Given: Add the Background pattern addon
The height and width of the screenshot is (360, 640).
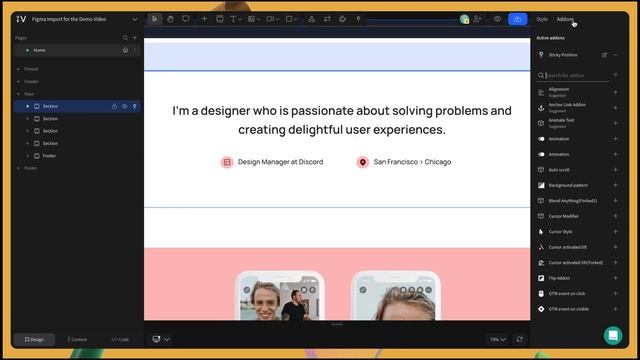Looking at the screenshot, I should (x=615, y=185).
